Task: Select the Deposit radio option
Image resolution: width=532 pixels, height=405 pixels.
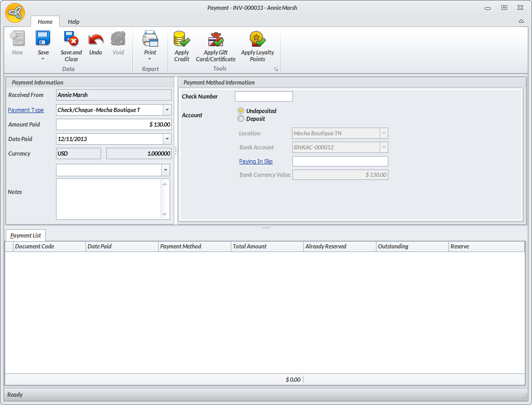Action: point(241,119)
